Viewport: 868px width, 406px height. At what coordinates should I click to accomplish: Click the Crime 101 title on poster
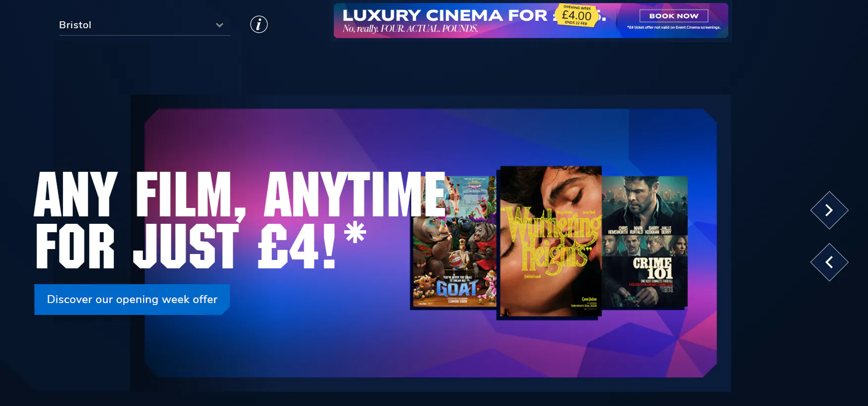click(653, 268)
